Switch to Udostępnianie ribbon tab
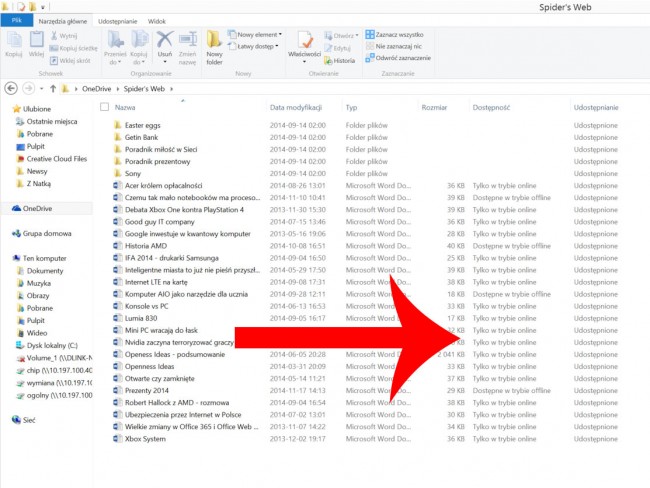650x488 pixels. point(117,21)
